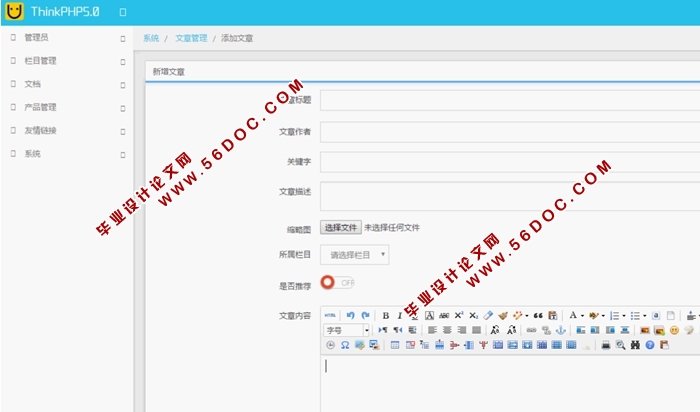
Task: Click inside the 文章内容 editor body
Action: (x=510, y=383)
